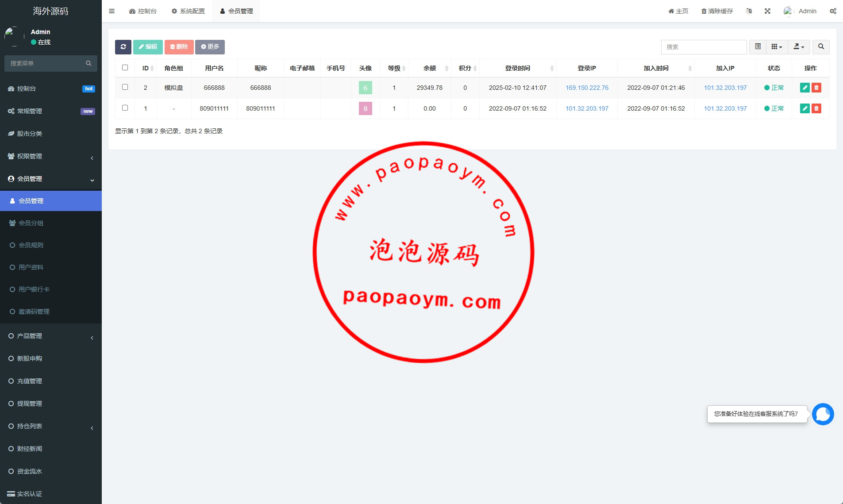
Task: Open 提现管理 sidebar item
Action: (51, 404)
